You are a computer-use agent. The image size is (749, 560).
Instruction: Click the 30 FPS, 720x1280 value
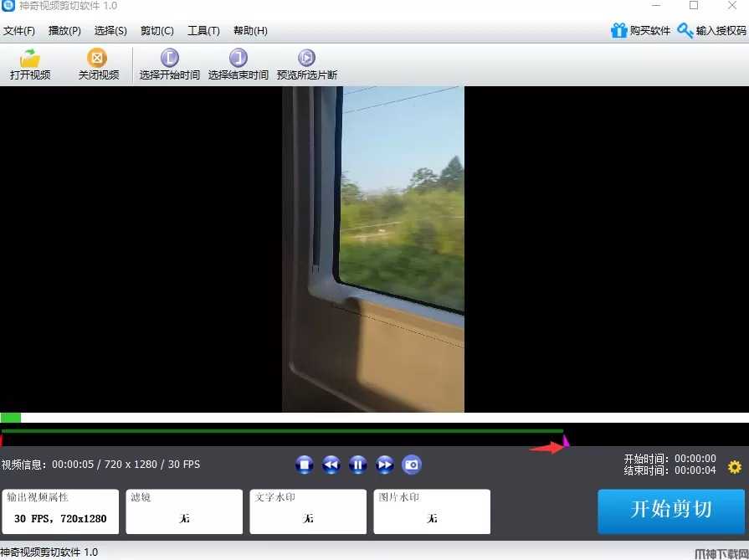pos(60,519)
